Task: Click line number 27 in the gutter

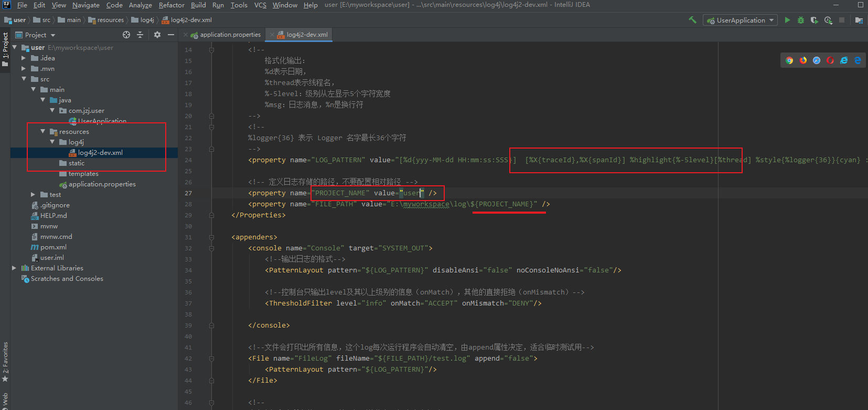Action: coord(188,193)
